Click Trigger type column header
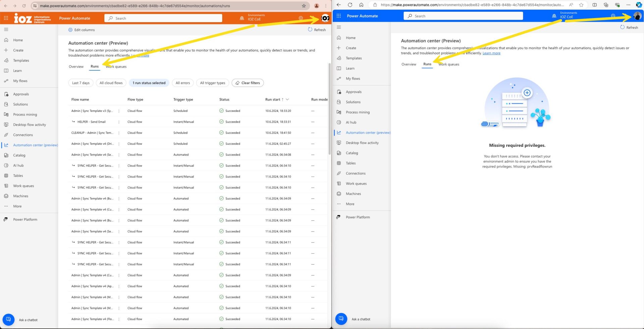 coord(183,100)
